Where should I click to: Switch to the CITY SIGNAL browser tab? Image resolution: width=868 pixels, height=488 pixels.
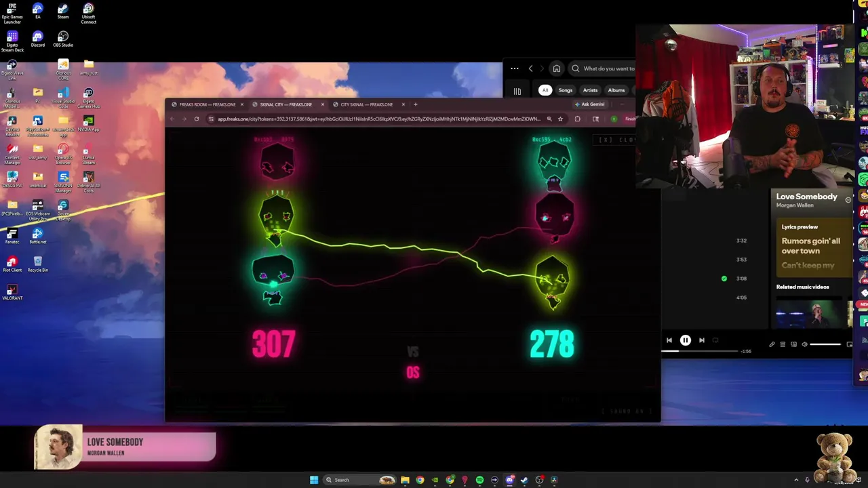pyautogui.click(x=366, y=104)
